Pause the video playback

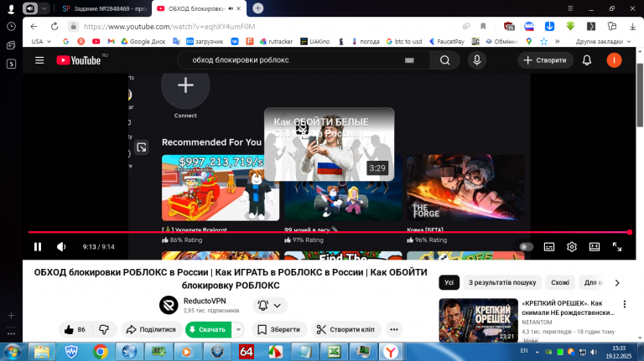[38, 246]
